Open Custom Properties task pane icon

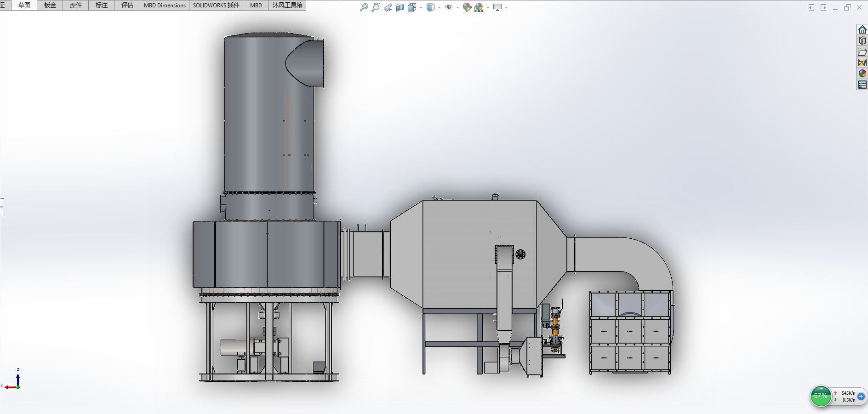[x=862, y=85]
